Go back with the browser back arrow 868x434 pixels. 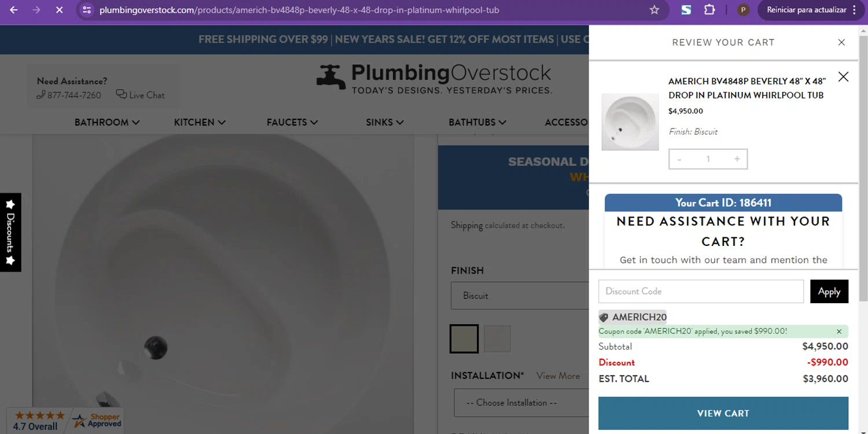(x=14, y=10)
